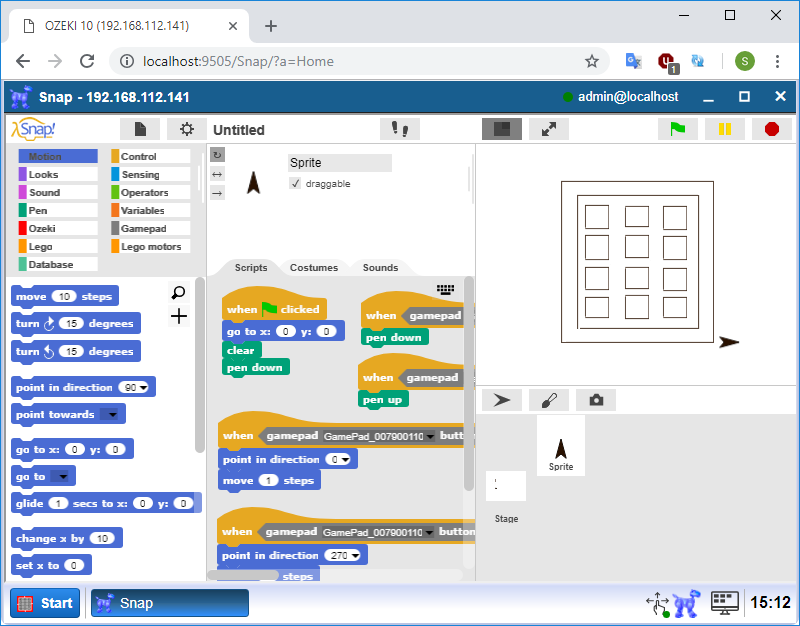
Task: Click the change x by 10 block
Action: point(66,538)
